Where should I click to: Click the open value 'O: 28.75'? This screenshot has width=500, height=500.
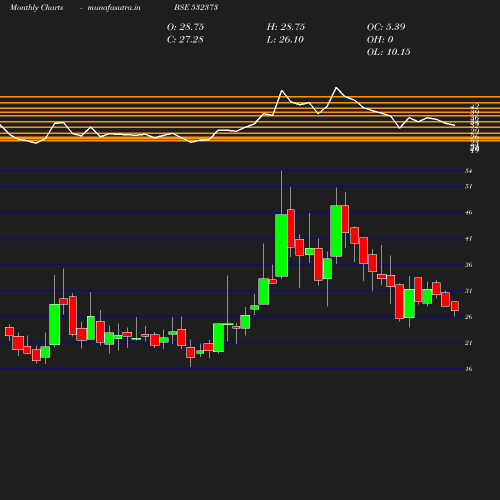(185, 27)
